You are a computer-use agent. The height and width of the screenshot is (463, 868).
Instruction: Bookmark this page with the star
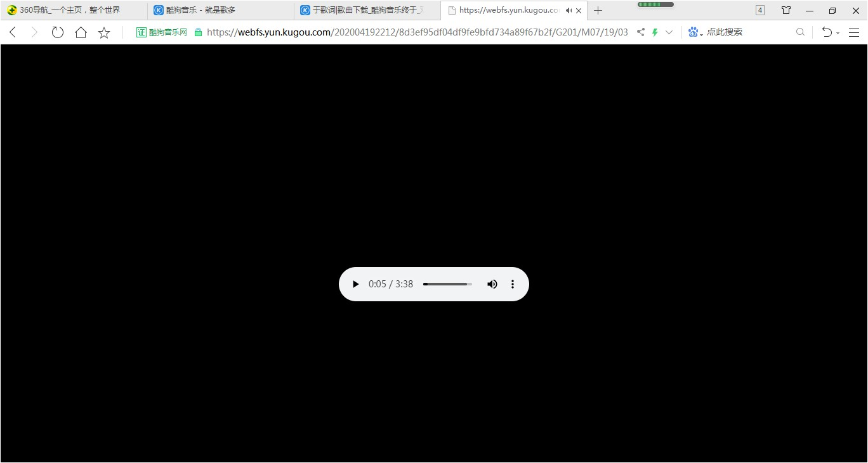coord(104,32)
